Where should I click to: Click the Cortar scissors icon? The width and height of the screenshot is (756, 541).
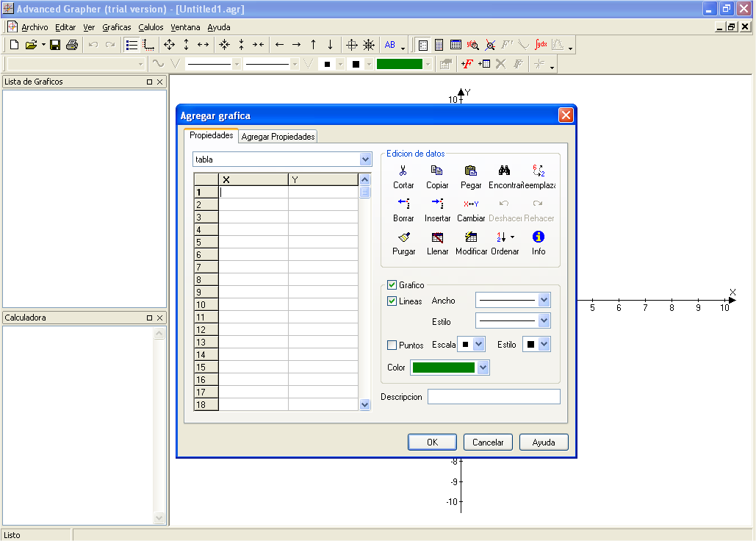click(403, 171)
